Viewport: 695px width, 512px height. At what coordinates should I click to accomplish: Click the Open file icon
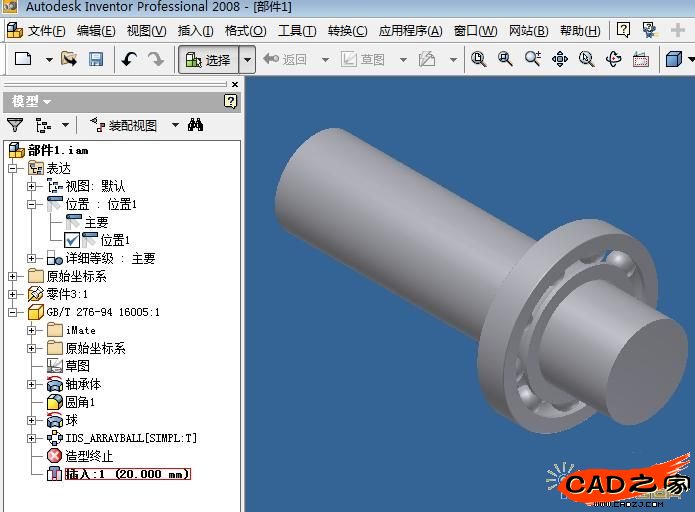click(69, 59)
